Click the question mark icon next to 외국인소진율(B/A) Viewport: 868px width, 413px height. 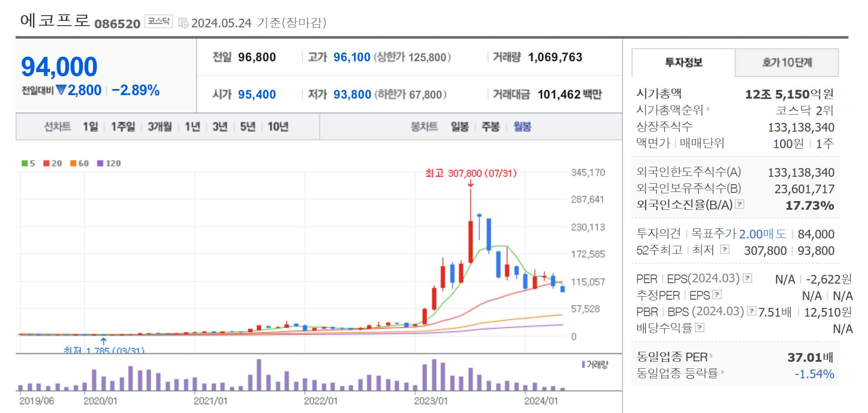[x=740, y=204]
